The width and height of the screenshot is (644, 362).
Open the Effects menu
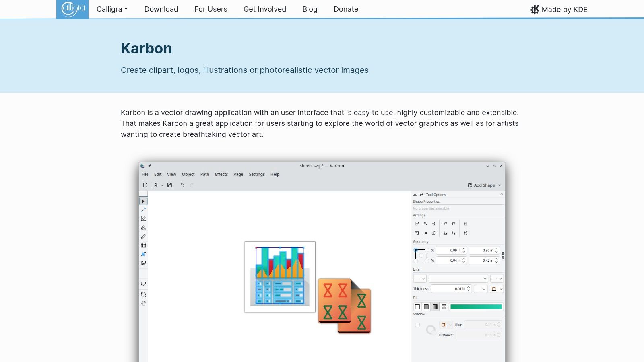pos(221,175)
